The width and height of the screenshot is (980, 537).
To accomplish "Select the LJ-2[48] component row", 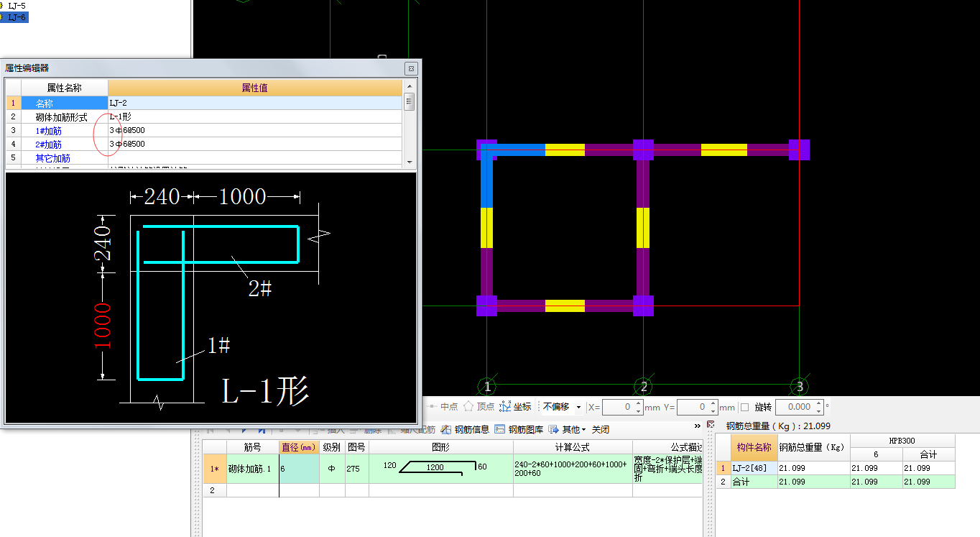I will 754,468.
